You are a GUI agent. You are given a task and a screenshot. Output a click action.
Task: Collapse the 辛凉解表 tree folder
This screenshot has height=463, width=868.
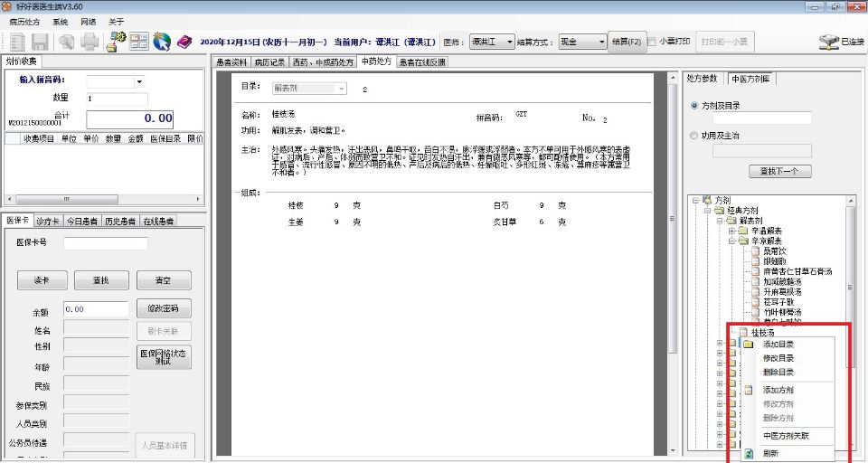(x=731, y=241)
